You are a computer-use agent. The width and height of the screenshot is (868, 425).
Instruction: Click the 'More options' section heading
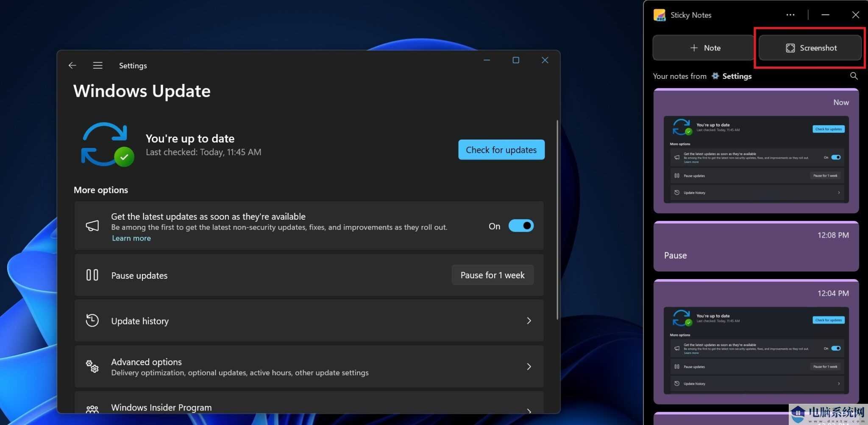coord(101,190)
